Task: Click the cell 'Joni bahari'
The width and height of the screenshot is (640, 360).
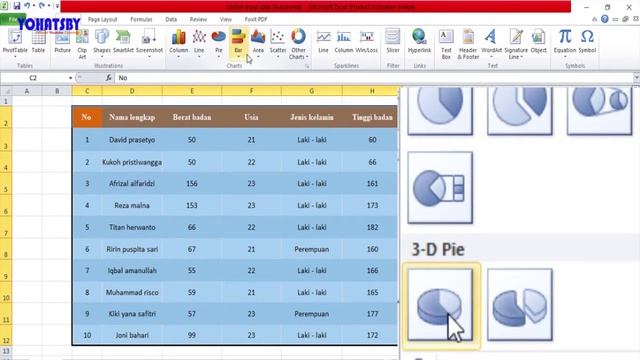Action: pos(132,335)
